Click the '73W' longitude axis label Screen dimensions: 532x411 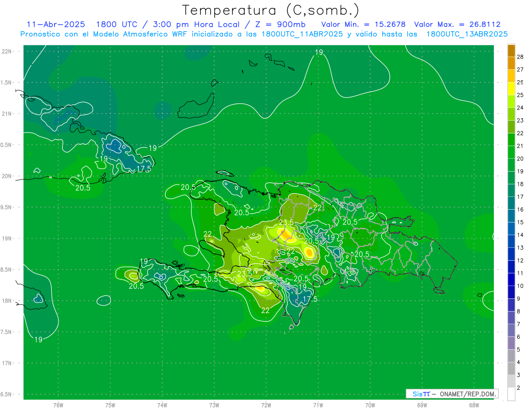[214, 405]
